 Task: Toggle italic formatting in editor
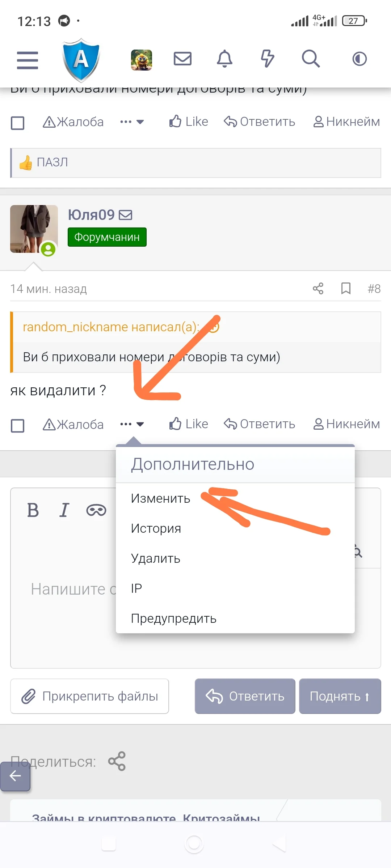[x=64, y=510]
